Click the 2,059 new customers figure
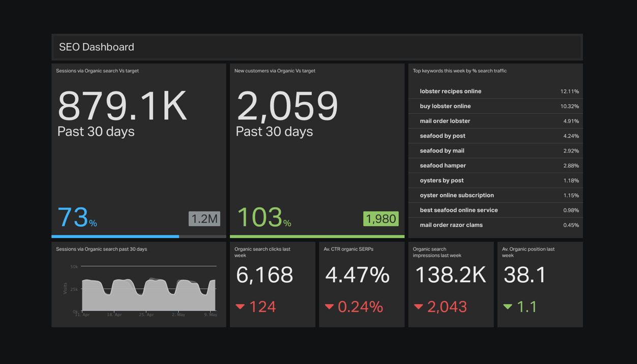 (x=287, y=106)
